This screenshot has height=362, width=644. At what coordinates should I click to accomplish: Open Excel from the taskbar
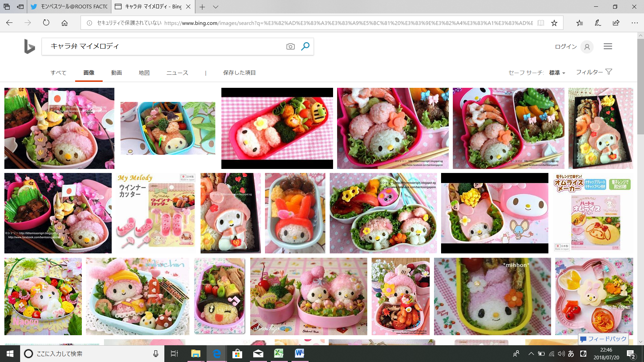pyautogui.click(x=279, y=353)
